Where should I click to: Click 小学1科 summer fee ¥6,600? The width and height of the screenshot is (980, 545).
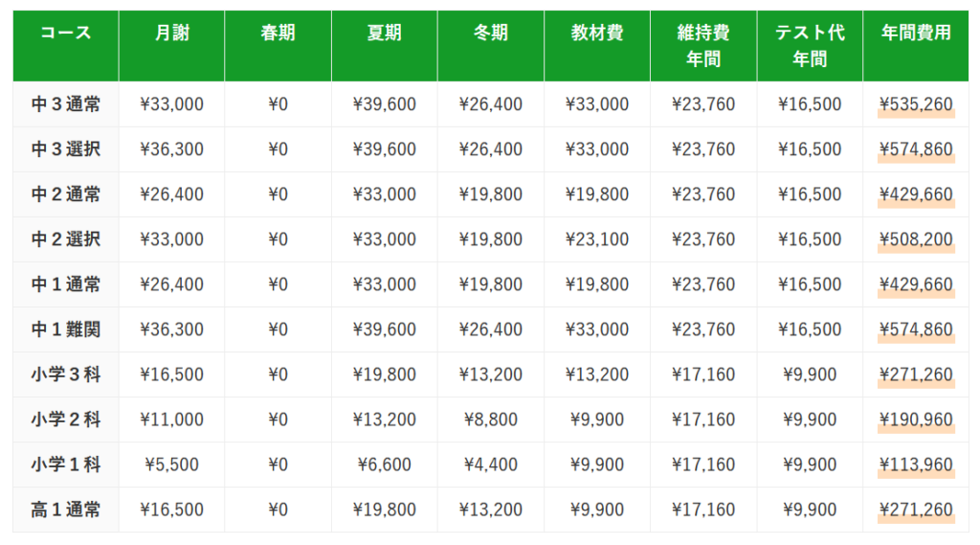point(385,465)
